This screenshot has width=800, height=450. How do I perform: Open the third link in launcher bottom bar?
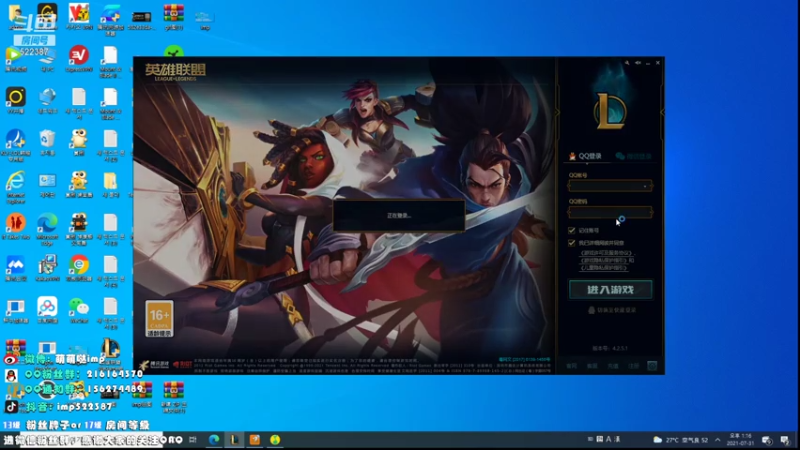[613, 366]
